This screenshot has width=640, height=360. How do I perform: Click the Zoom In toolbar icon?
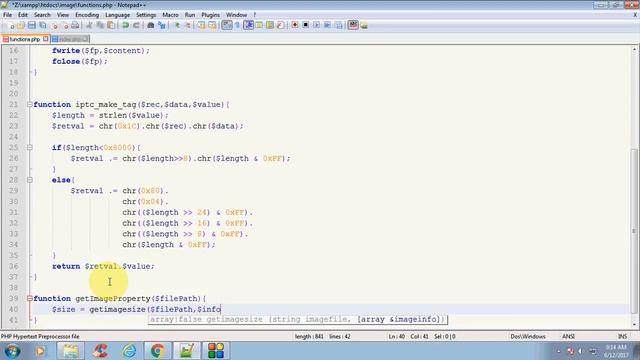click(x=177, y=25)
